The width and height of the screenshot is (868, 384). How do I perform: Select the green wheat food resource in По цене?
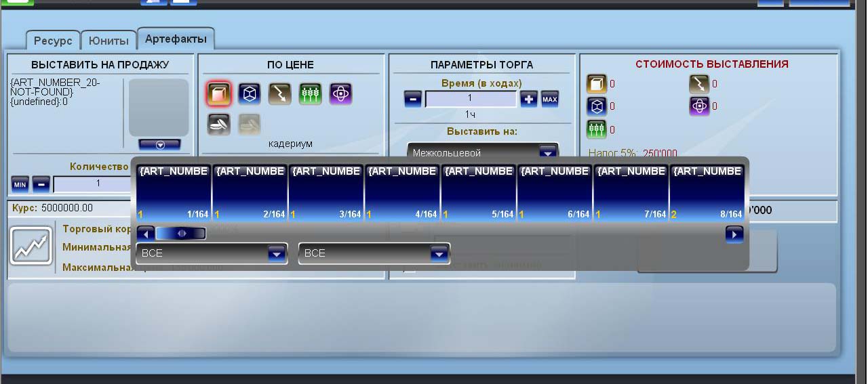[310, 94]
